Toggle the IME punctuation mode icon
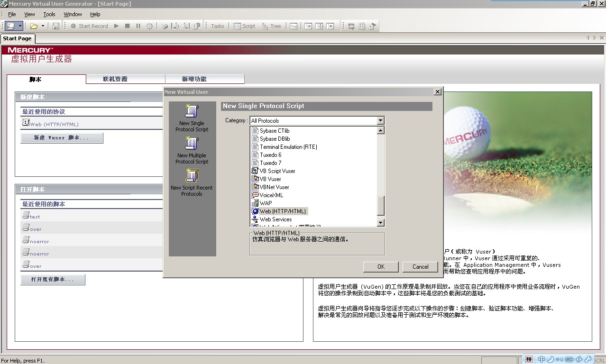Screen dimensions: 606x364 (x=560, y=359)
